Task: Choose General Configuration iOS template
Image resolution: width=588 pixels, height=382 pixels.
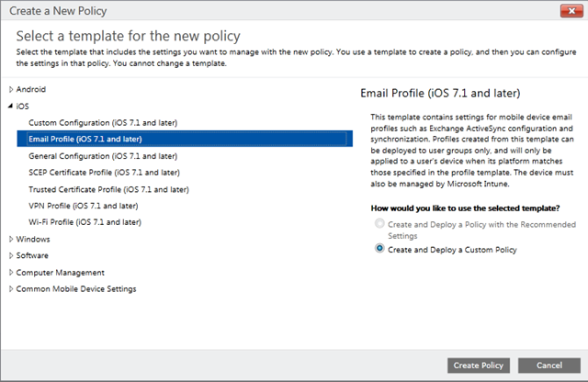Action: click(x=103, y=156)
